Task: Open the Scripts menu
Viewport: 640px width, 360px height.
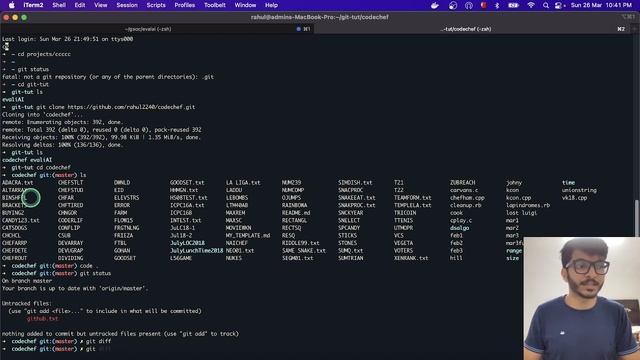Action: 156,5
